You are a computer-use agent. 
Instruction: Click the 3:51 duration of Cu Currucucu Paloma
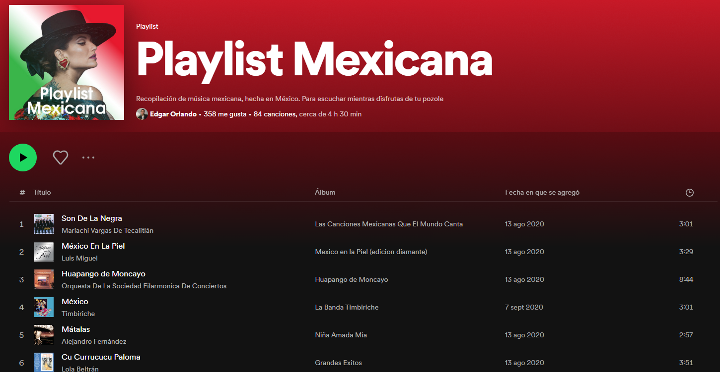point(686,363)
